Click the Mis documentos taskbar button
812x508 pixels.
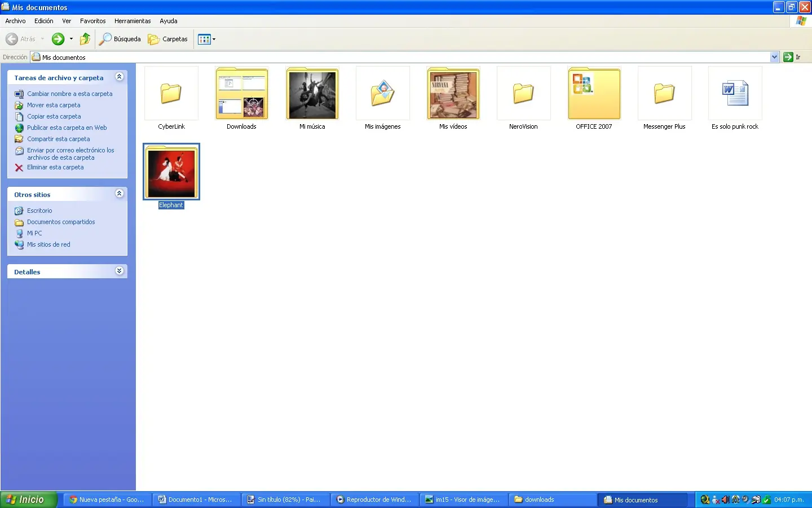point(642,500)
